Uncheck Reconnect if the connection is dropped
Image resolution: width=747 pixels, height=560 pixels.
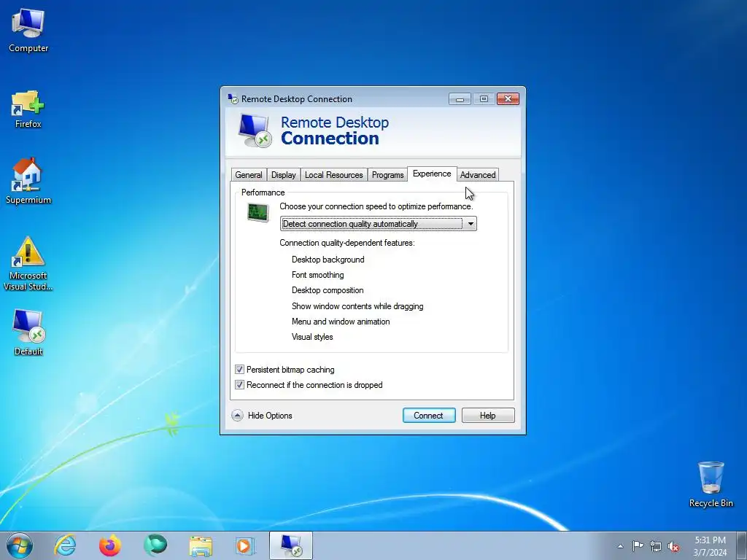[x=239, y=385]
